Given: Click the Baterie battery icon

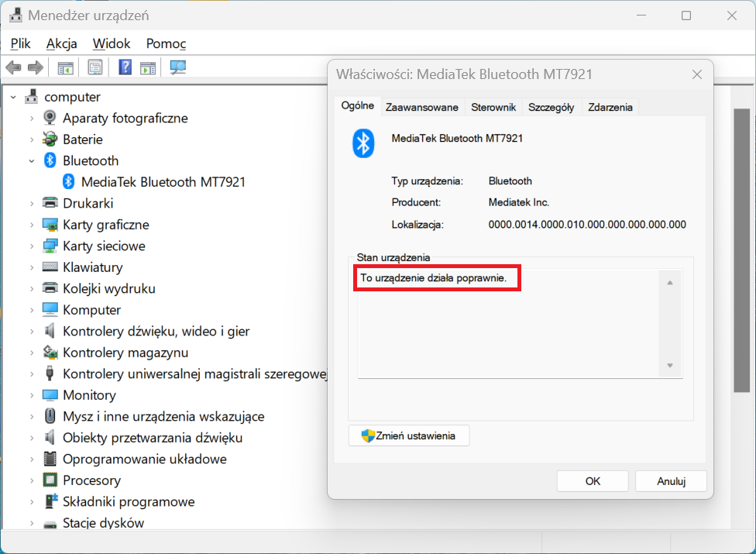Looking at the screenshot, I should [50, 139].
